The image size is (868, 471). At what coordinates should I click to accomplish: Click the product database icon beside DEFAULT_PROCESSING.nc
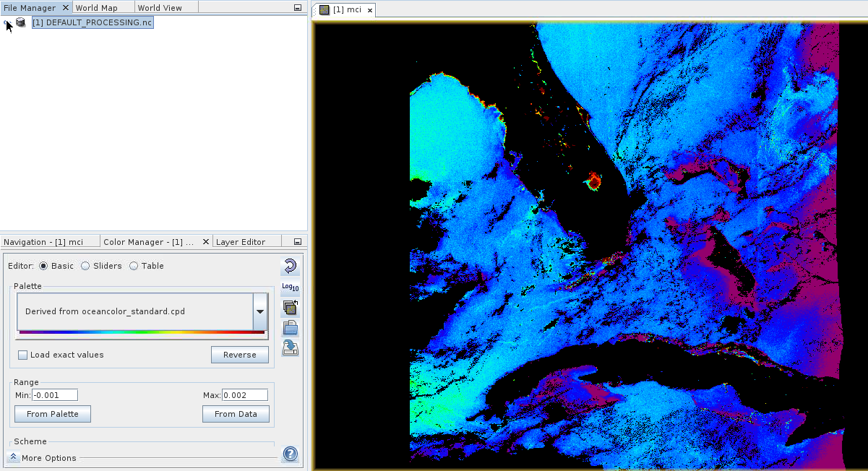coord(20,22)
